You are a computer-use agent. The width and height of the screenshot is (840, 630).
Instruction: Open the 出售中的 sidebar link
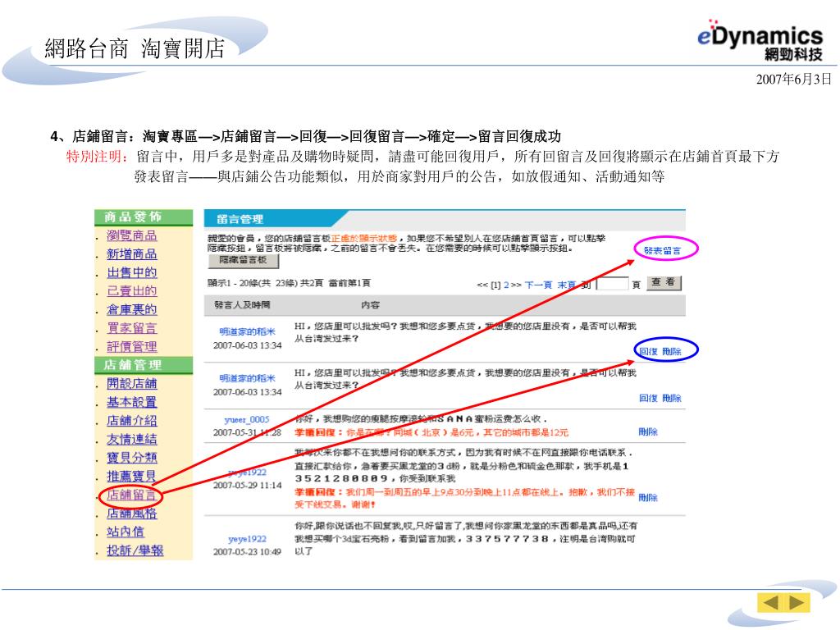132,272
